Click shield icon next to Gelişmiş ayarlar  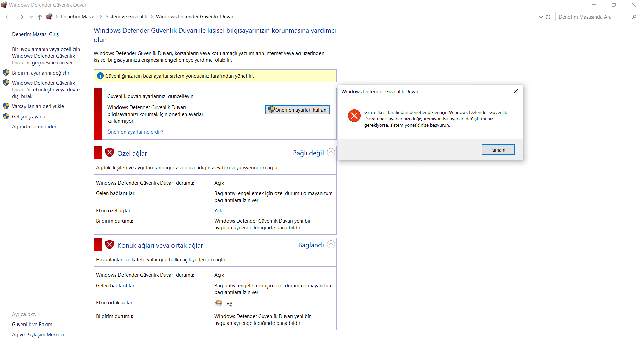(x=6, y=116)
